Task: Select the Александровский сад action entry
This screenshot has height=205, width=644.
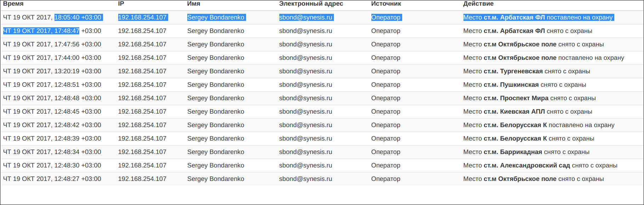Action: tap(540, 165)
